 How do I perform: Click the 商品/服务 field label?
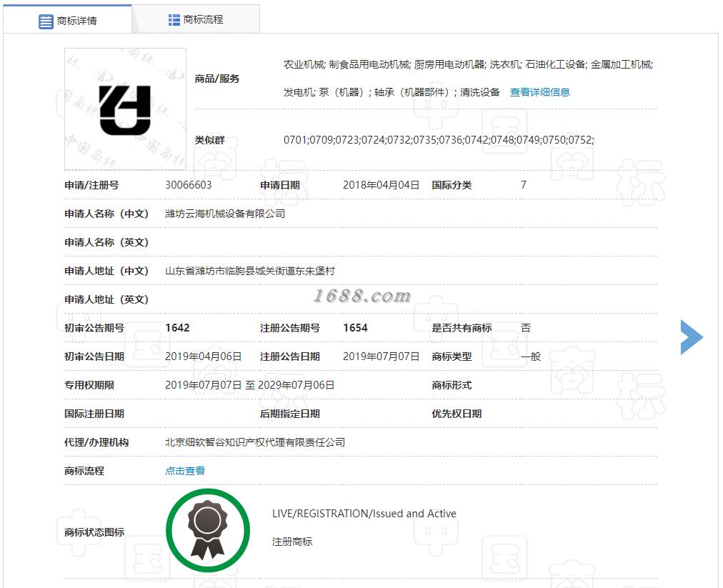tap(217, 79)
